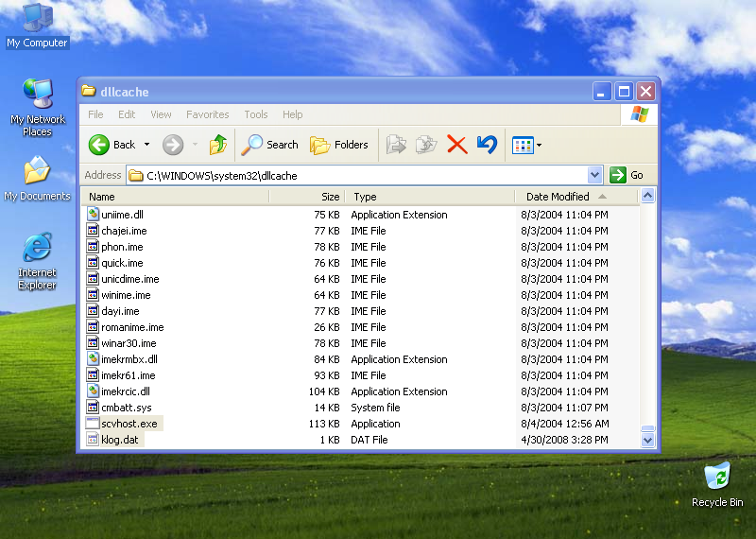Click the Go button
756x539 pixels.
tap(627, 175)
